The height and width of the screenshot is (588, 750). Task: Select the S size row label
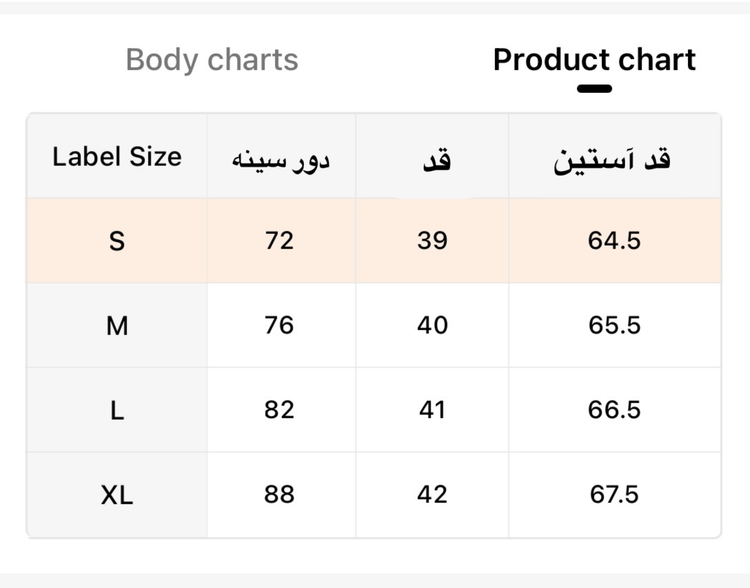click(117, 241)
